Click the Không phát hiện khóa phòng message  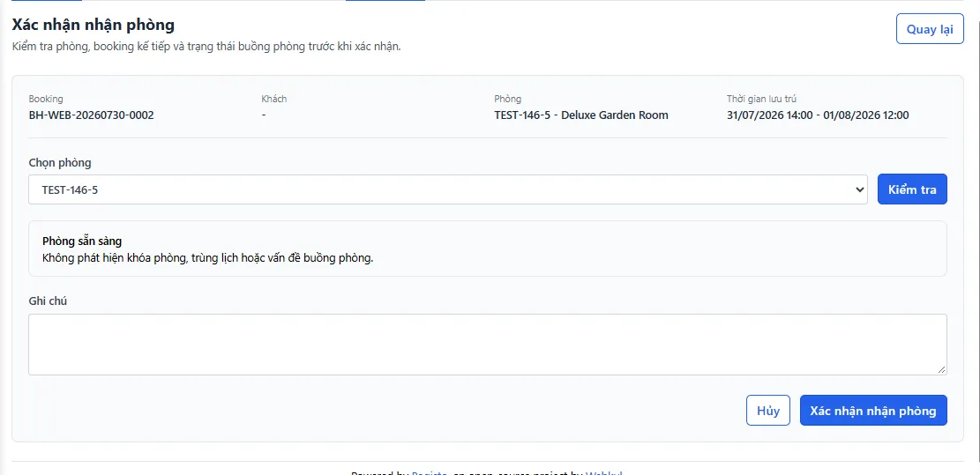click(x=207, y=258)
